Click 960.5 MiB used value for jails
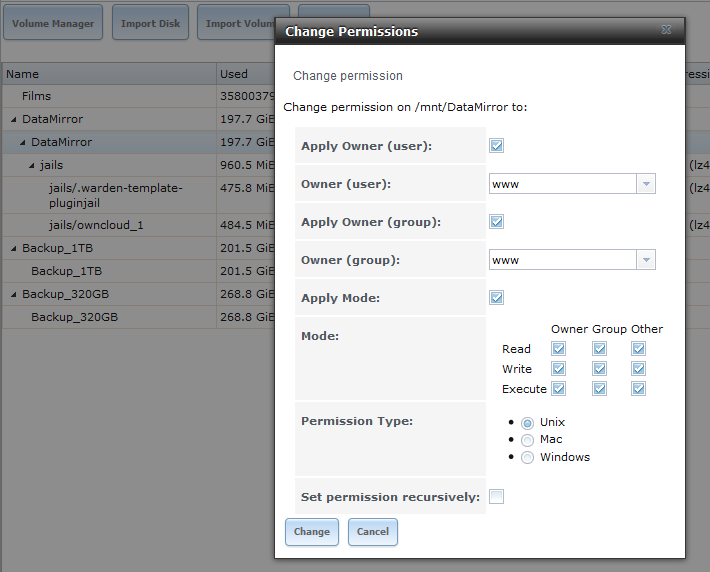The image size is (710, 572). (247, 165)
